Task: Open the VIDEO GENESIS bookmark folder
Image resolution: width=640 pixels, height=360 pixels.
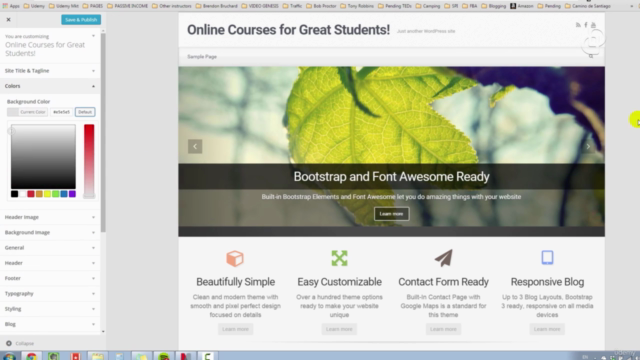Action: pyautogui.click(x=260, y=6)
